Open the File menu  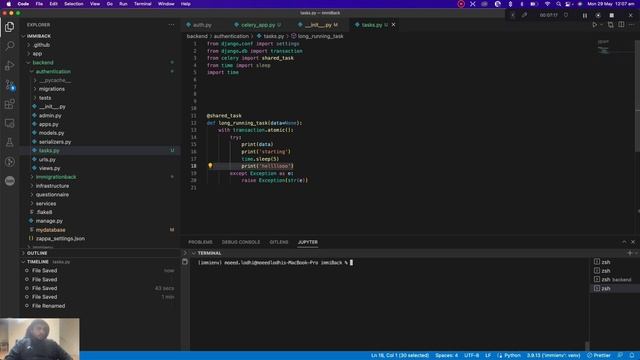(39, 4)
